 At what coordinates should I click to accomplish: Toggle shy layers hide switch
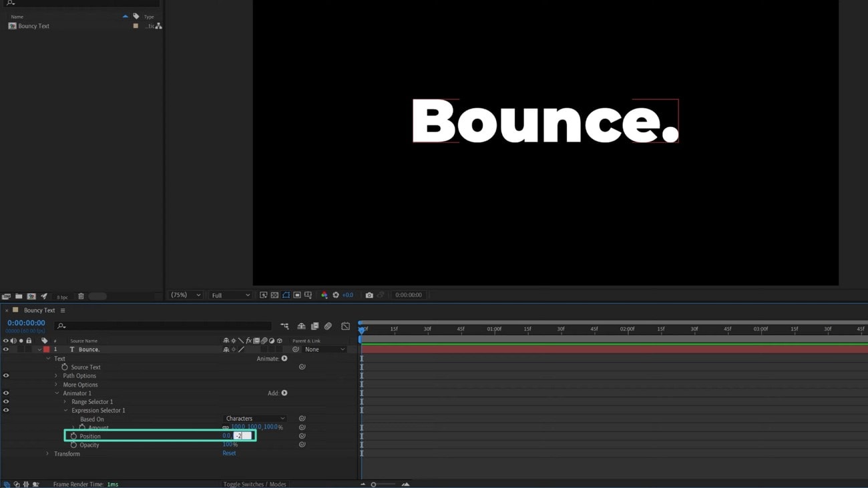[x=301, y=326]
